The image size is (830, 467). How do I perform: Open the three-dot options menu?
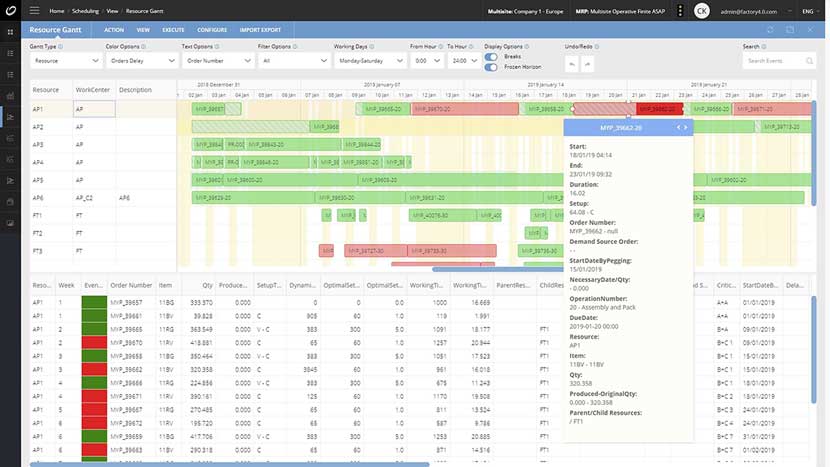click(x=680, y=11)
